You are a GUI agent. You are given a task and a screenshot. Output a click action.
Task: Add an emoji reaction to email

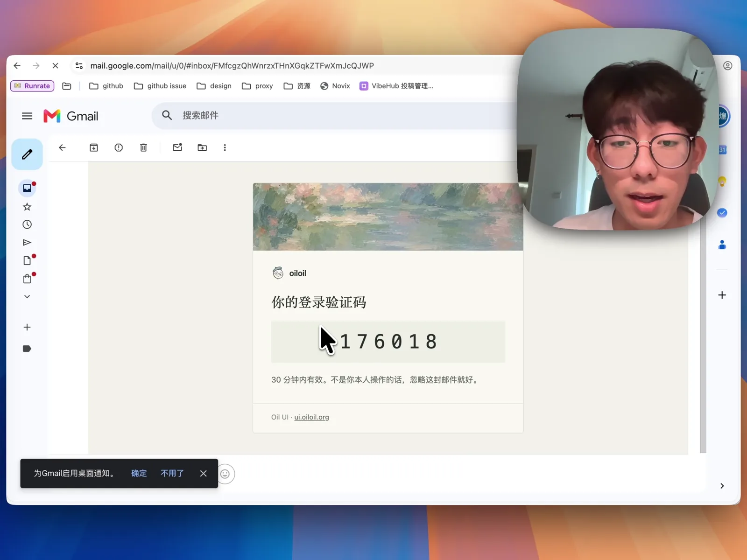(x=226, y=474)
